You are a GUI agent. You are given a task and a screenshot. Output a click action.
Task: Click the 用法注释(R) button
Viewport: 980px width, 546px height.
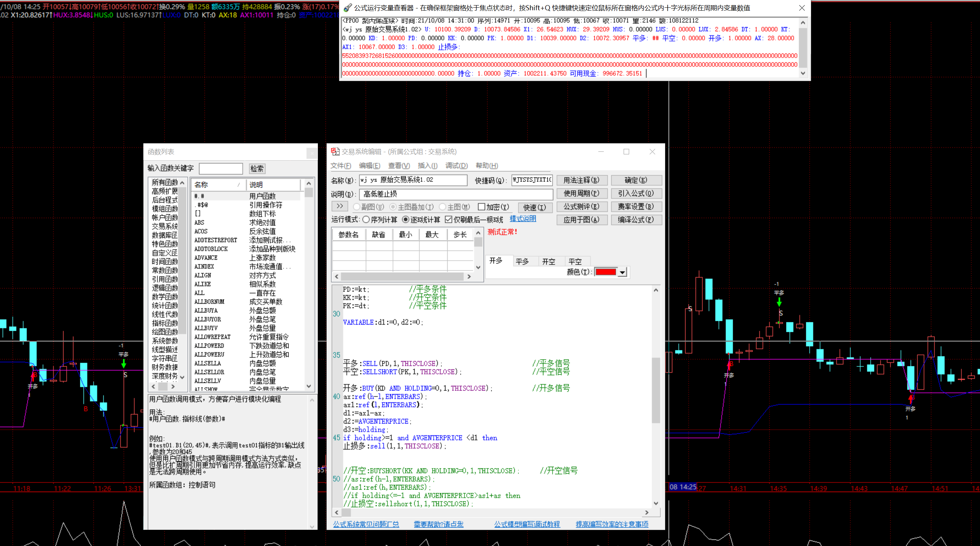coord(582,180)
